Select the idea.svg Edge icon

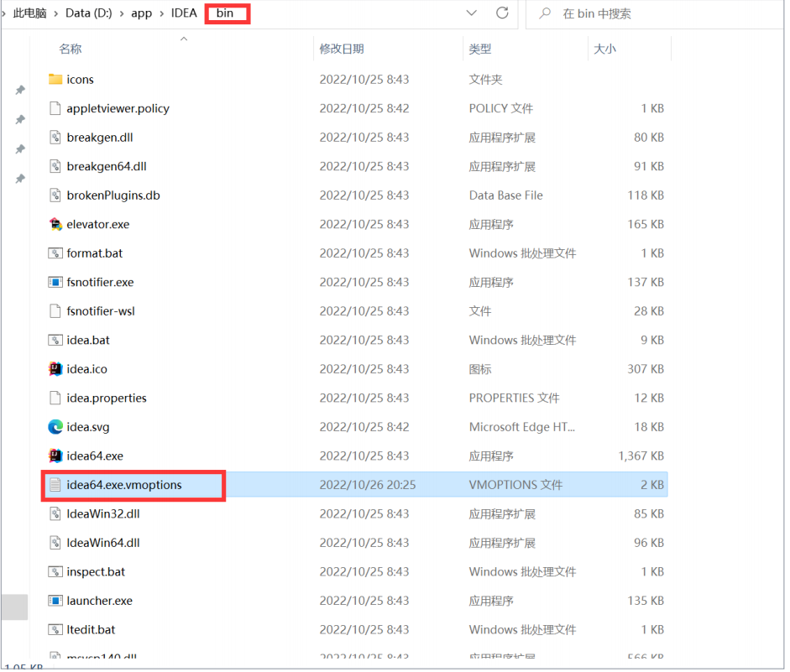point(55,427)
